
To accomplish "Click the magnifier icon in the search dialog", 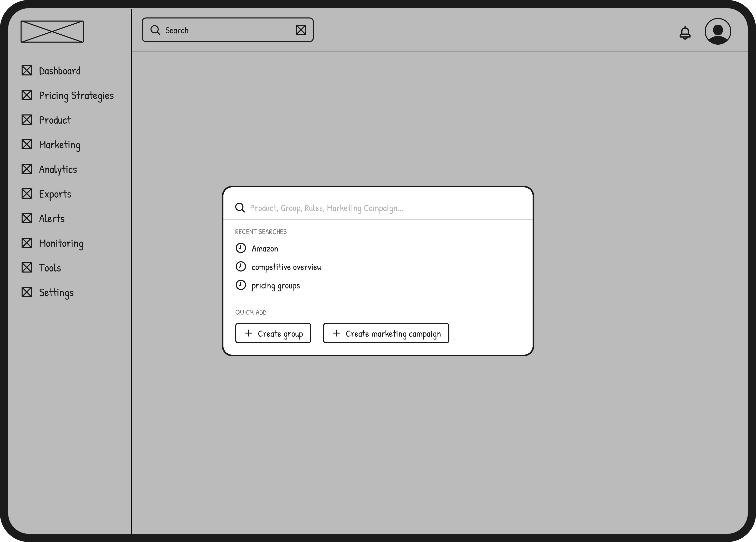I will (240, 208).
